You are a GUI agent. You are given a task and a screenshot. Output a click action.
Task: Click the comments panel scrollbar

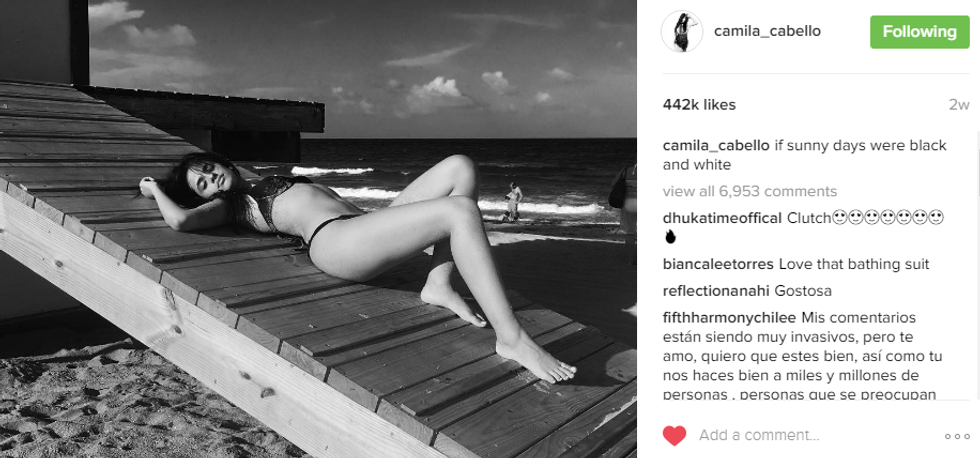pos(977,266)
